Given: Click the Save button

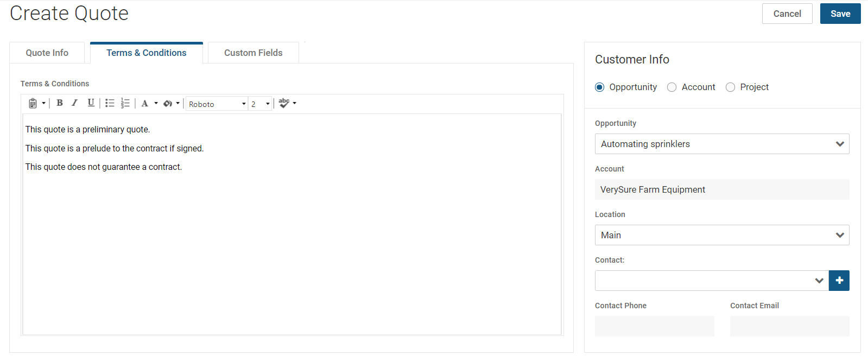Looking at the screenshot, I should click(840, 14).
